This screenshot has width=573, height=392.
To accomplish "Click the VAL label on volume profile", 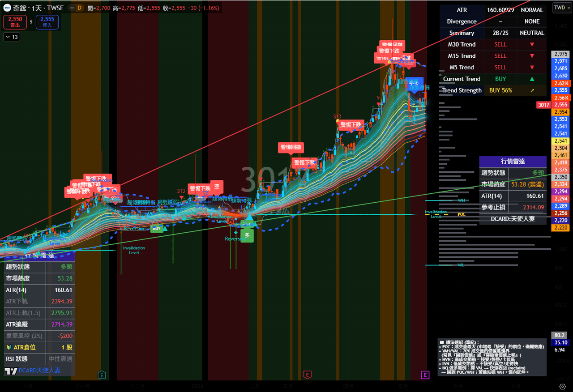I will point(461,265).
